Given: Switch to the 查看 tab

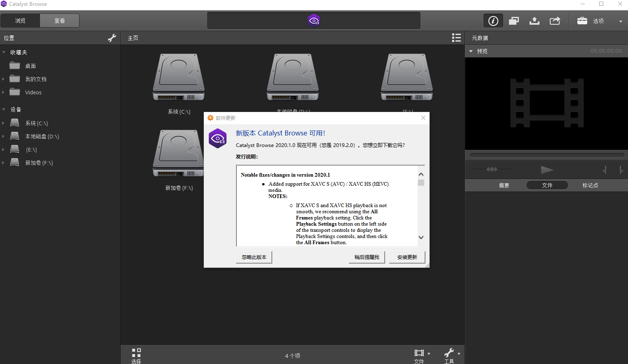Looking at the screenshot, I should 60,21.
